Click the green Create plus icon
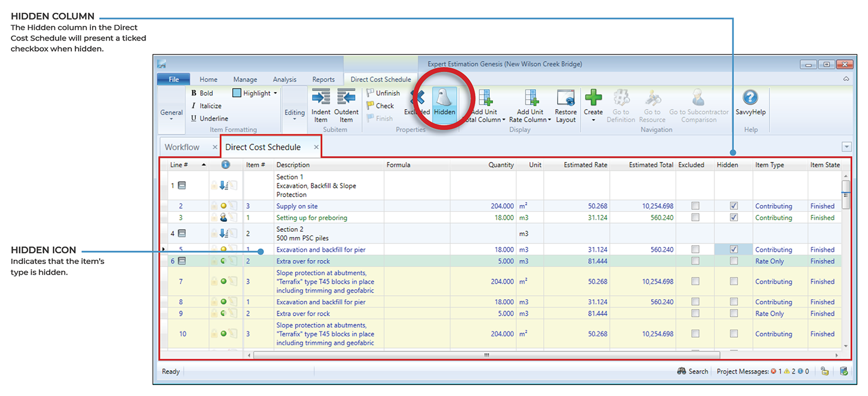The image size is (868, 396). coord(593,97)
